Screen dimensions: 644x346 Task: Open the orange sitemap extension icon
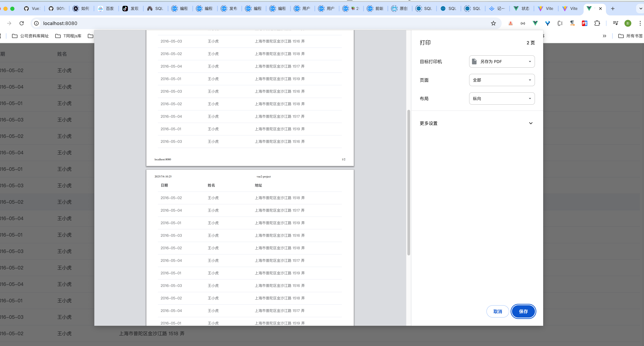(510, 23)
